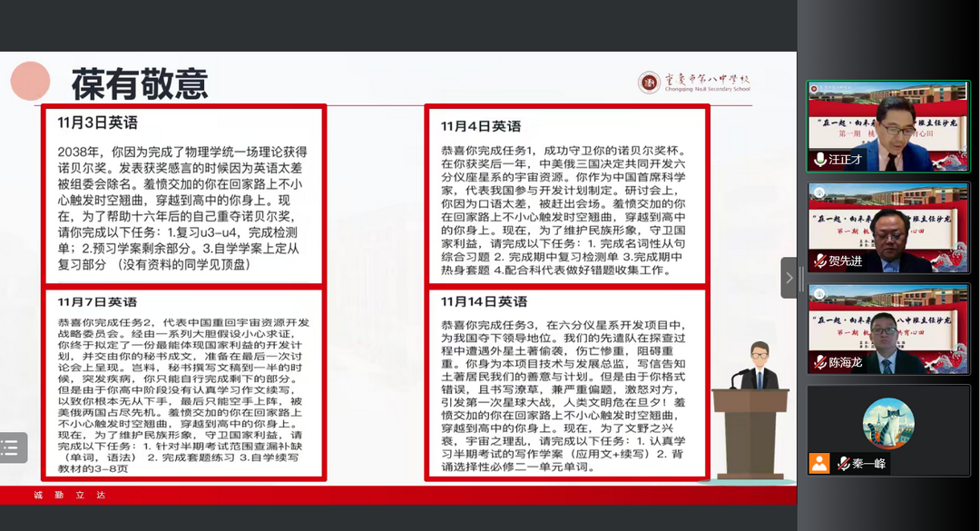Click 秦一峰's muted microphone icon
The height and width of the screenshot is (531, 980).
coord(843,463)
